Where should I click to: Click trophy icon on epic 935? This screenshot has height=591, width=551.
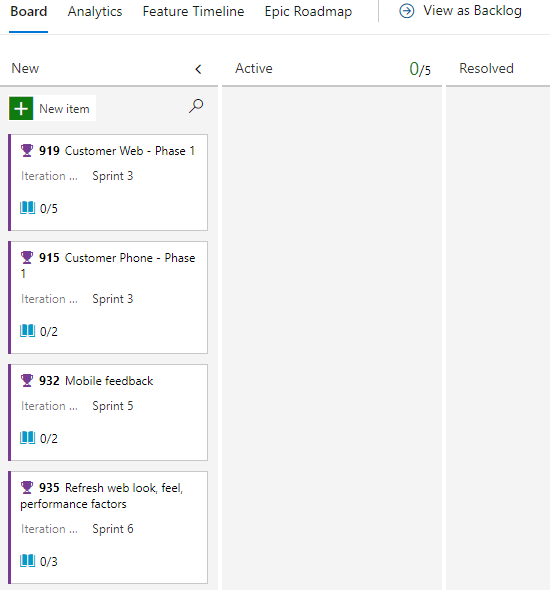click(27, 488)
